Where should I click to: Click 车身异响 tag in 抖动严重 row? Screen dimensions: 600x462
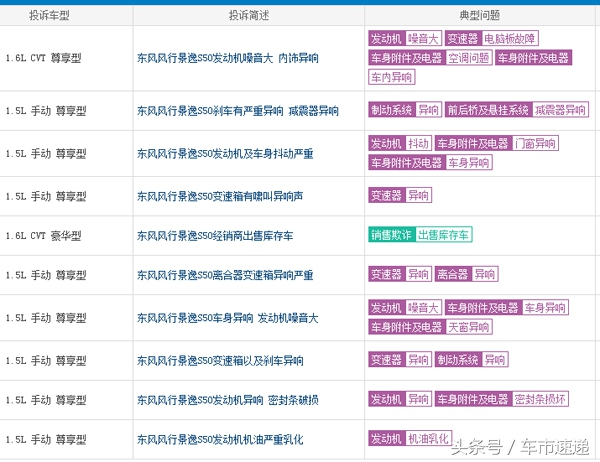click(x=469, y=163)
